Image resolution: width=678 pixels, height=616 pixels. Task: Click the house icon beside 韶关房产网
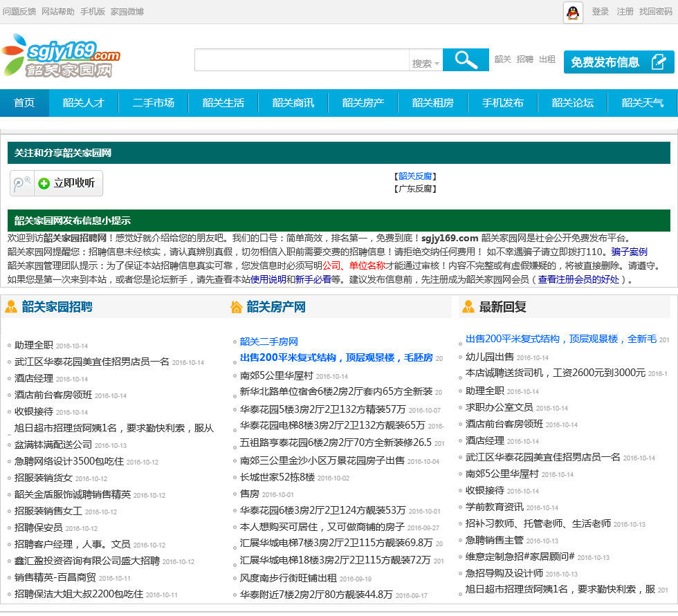tap(236, 307)
